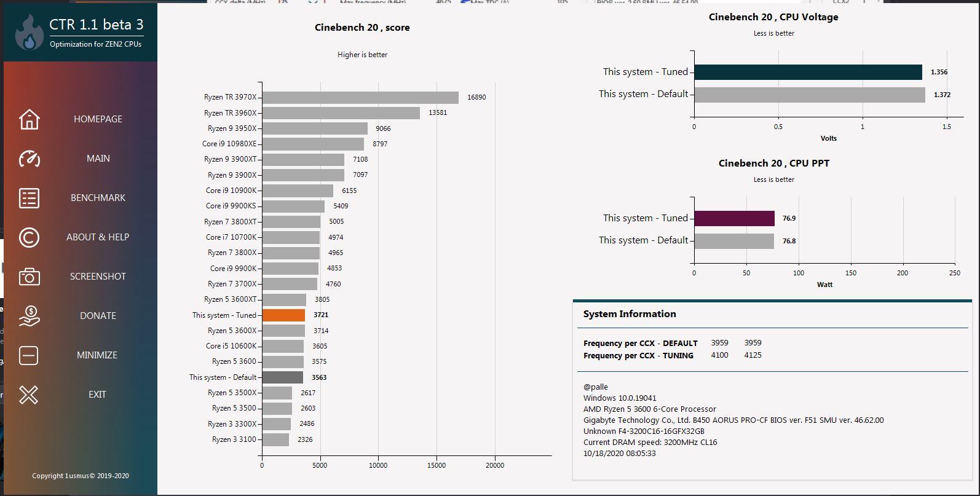The image size is (980, 496).
Task: Click the Core i5 10600K label
Action: tap(231, 346)
